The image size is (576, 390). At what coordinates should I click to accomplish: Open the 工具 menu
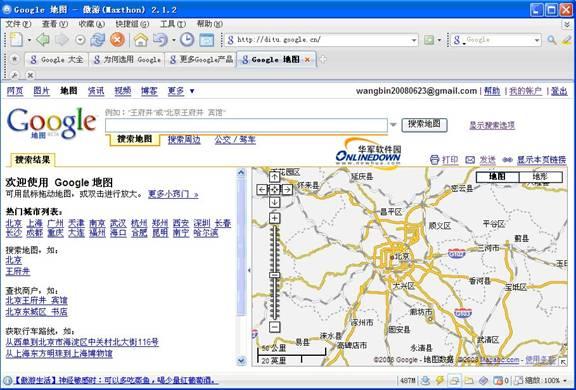point(173,24)
